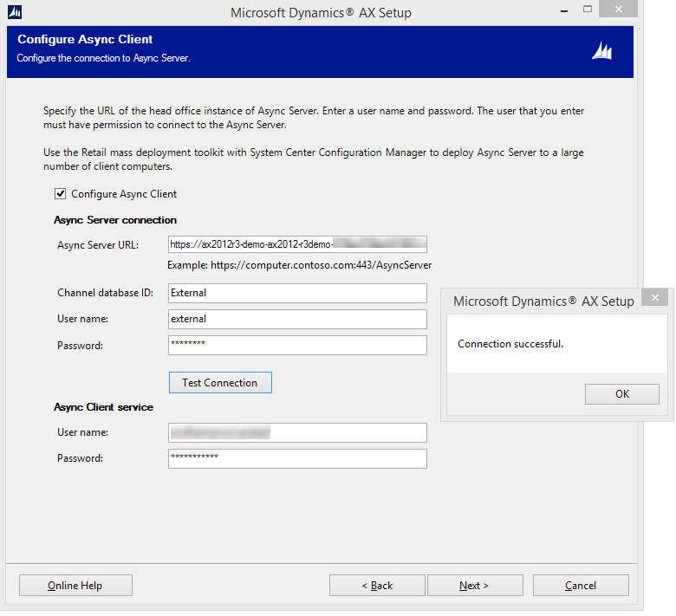Close the main AX Setup wizard window

pos(622,10)
